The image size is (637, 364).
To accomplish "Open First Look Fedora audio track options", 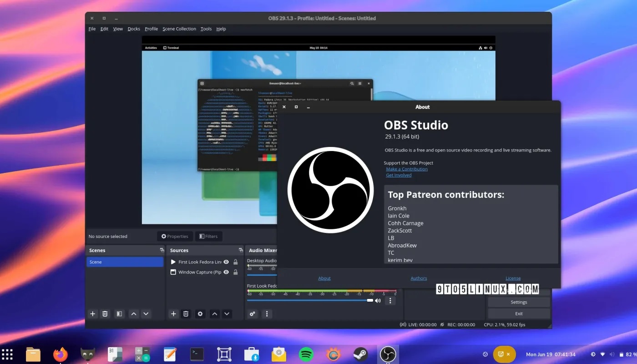I will coord(390,301).
